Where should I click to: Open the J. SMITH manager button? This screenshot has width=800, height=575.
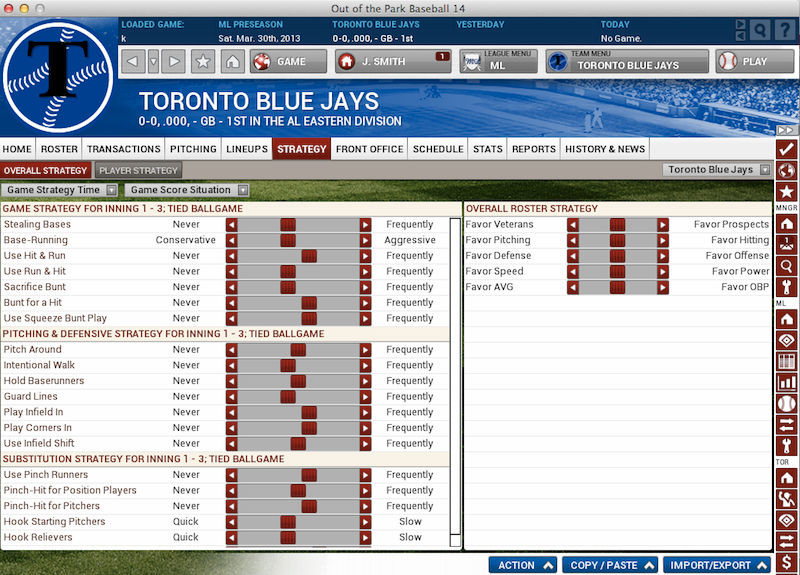393,62
